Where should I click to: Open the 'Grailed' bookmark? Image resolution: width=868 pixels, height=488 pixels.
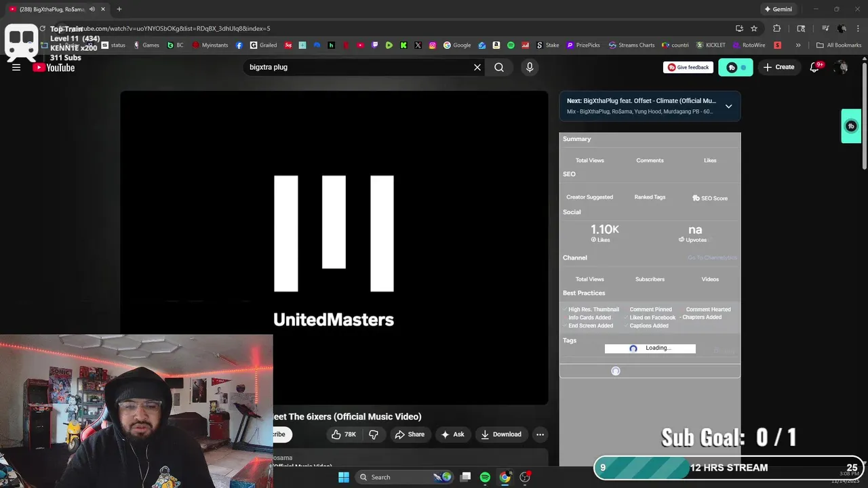[x=263, y=45]
